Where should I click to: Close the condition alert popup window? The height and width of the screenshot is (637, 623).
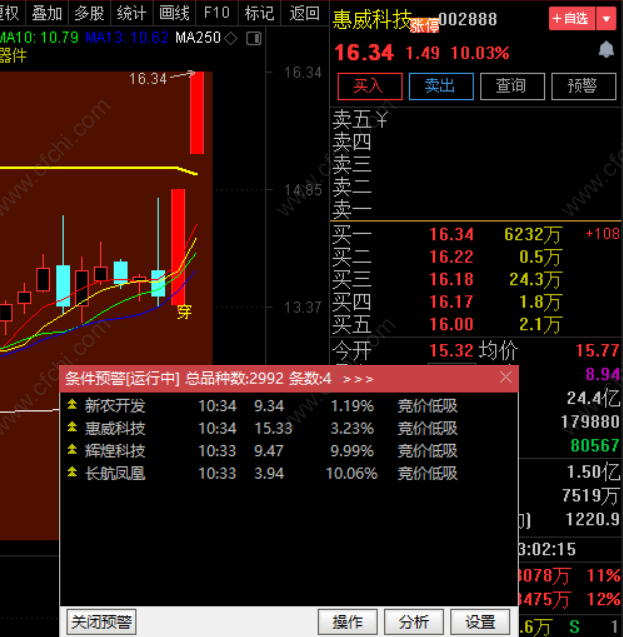pos(506,377)
